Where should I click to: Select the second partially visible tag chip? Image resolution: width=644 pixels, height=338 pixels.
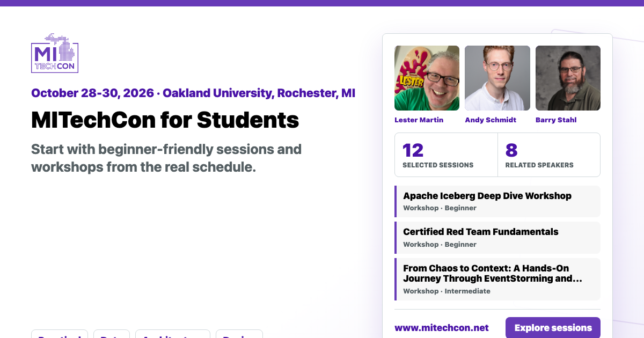point(112,334)
